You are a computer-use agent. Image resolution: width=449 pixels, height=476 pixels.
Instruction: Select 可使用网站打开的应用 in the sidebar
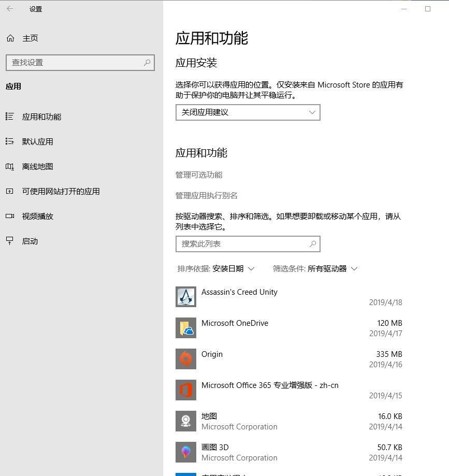pos(61,191)
